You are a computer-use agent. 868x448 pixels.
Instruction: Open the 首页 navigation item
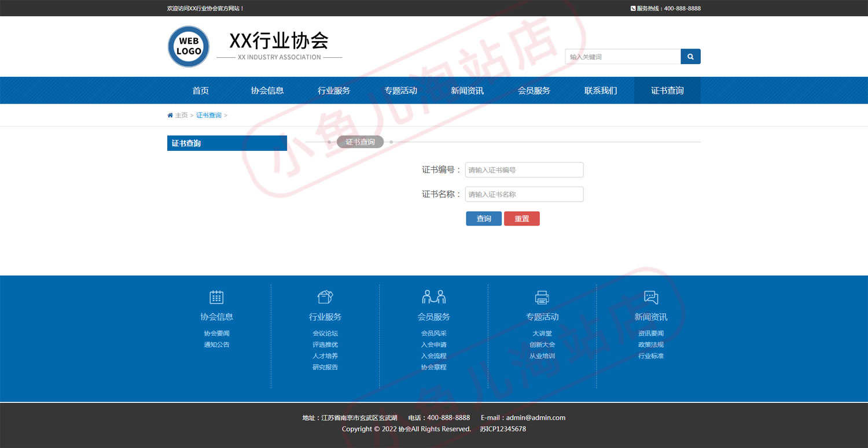click(201, 91)
